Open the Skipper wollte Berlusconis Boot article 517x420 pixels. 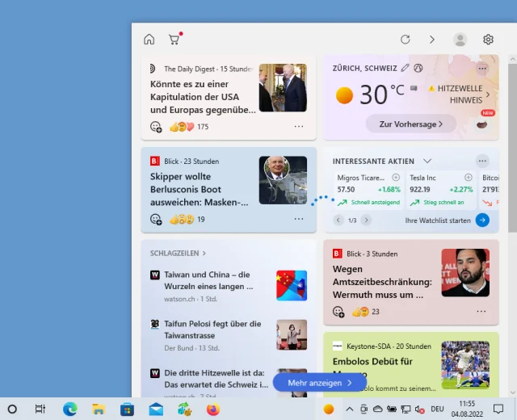200,189
